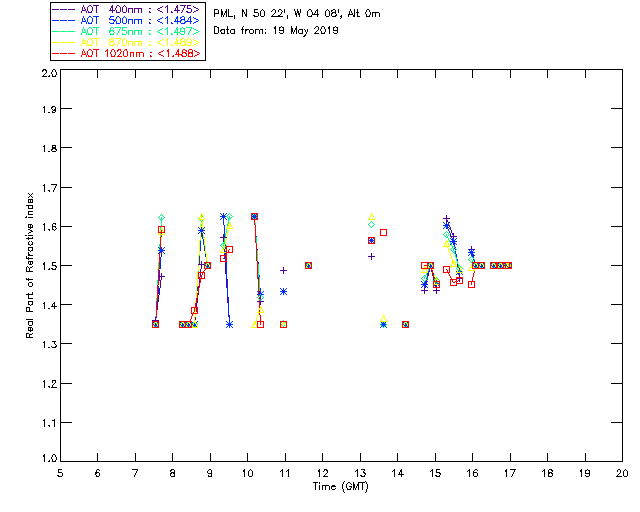Click the x-axis hour label 11

tap(285, 473)
